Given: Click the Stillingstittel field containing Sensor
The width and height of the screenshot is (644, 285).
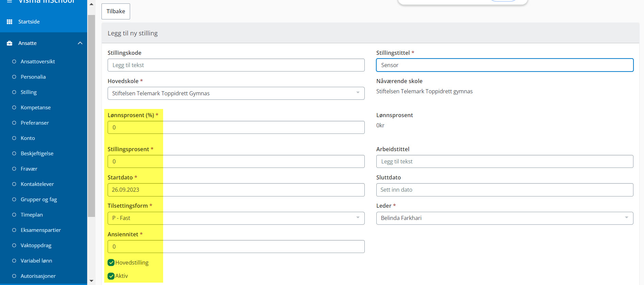Looking at the screenshot, I should pyautogui.click(x=505, y=65).
